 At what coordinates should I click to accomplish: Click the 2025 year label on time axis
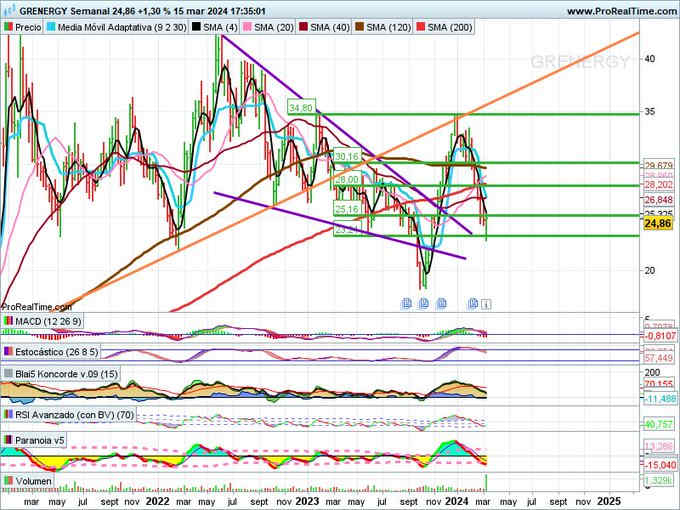(609, 501)
